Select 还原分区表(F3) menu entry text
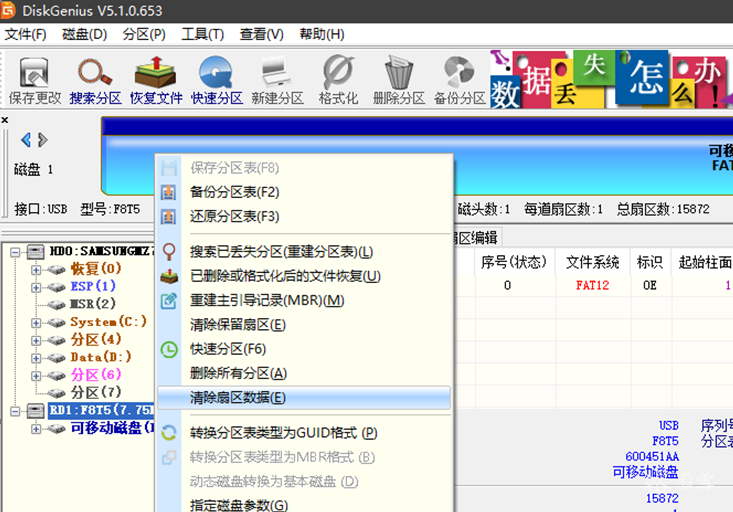Viewport: 733px width, 512px height. click(x=234, y=216)
